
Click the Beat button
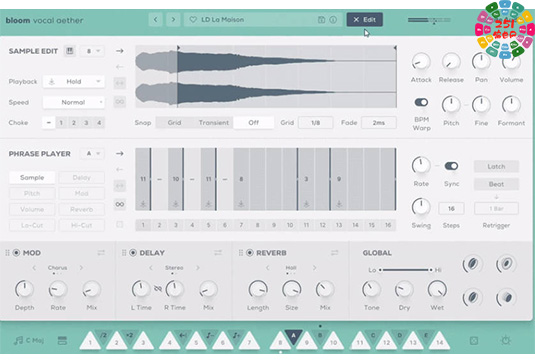(496, 184)
